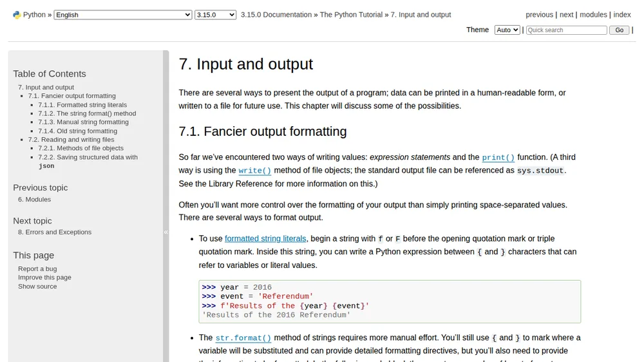The image size is (644, 362).
Task: Open the Theme Auto dropdown
Action: pyautogui.click(x=507, y=30)
